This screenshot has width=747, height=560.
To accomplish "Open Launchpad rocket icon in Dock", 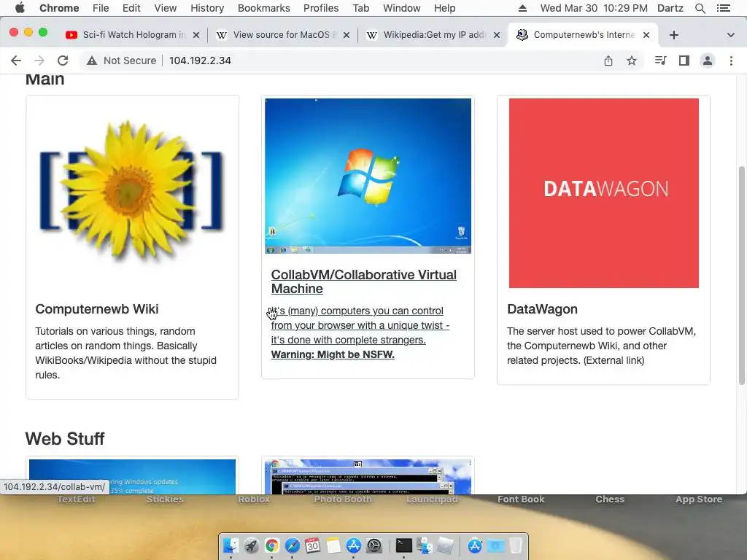I will click(x=251, y=545).
